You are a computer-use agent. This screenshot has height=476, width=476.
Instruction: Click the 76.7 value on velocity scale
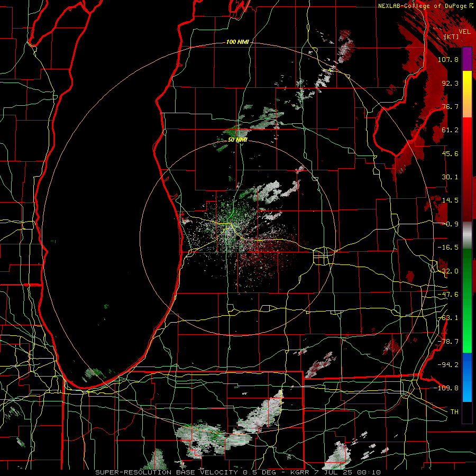450,106
